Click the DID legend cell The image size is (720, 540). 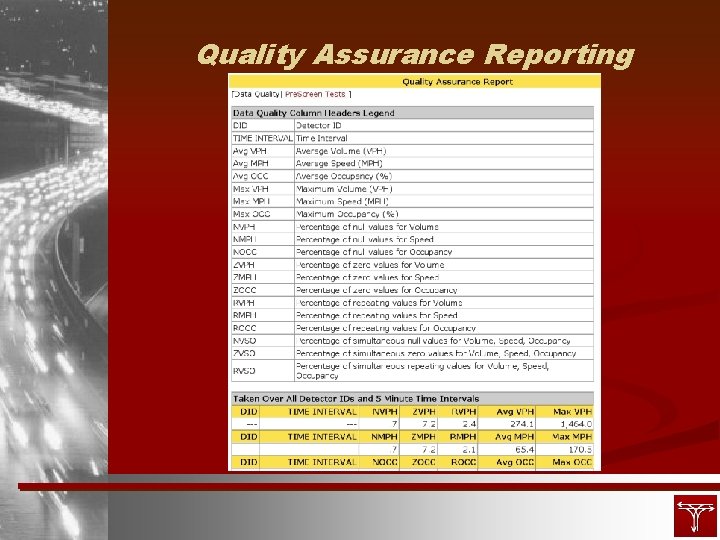point(263,125)
